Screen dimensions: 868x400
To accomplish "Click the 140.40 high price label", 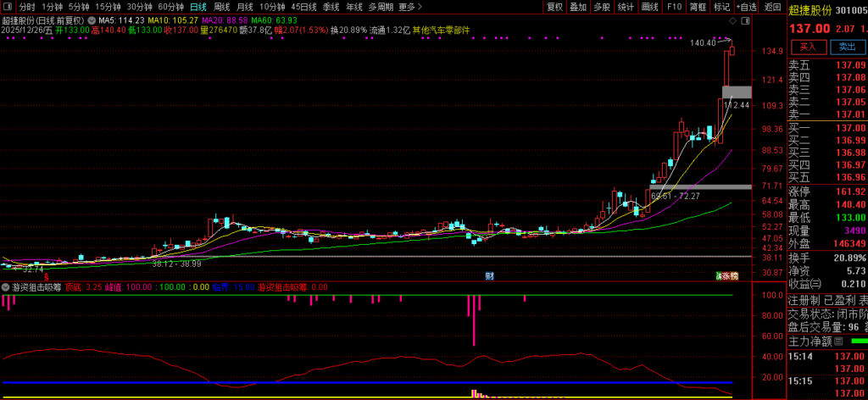I will [x=703, y=42].
